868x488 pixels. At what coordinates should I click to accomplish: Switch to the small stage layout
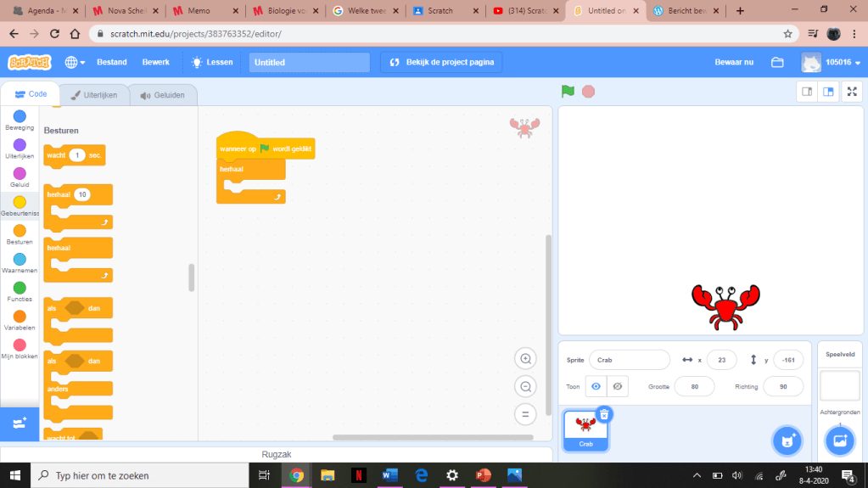tap(807, 92)
